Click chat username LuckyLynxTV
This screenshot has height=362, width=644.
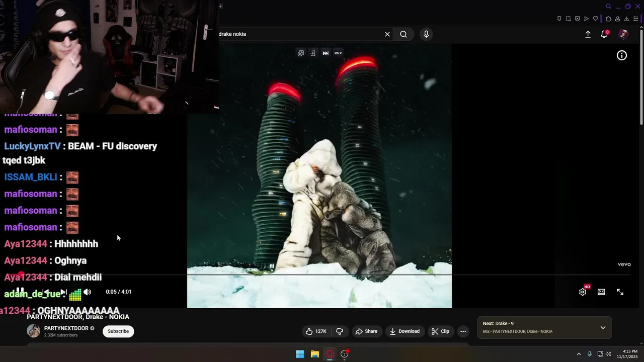point(32,146)
